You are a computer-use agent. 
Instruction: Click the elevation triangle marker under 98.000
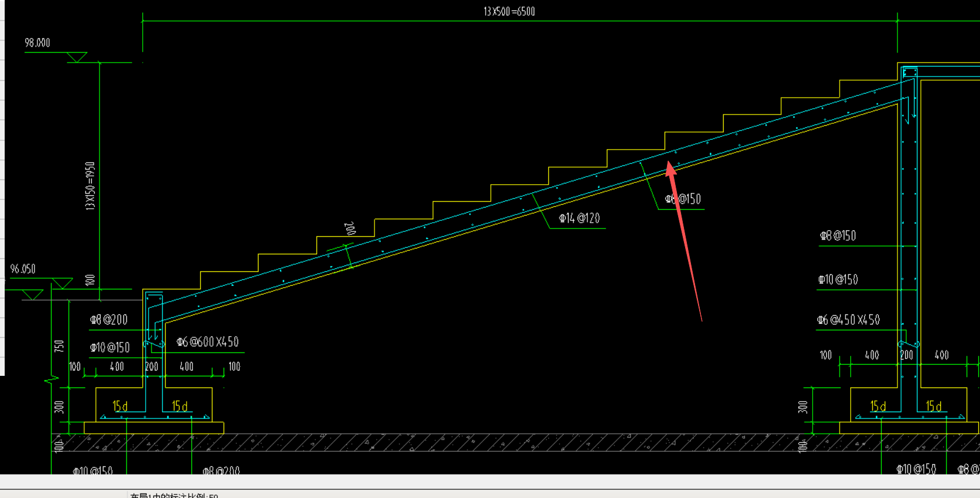click(x=77, y=57)
